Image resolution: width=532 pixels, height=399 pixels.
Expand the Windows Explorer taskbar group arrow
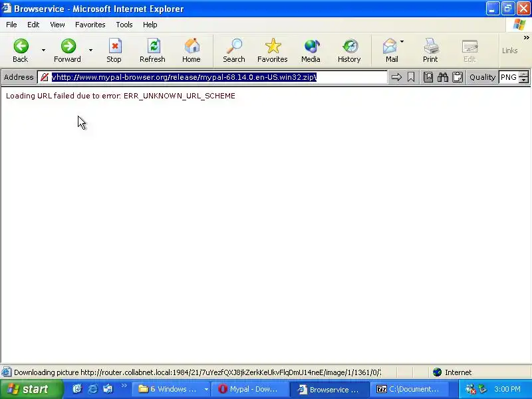coord(206,389)
